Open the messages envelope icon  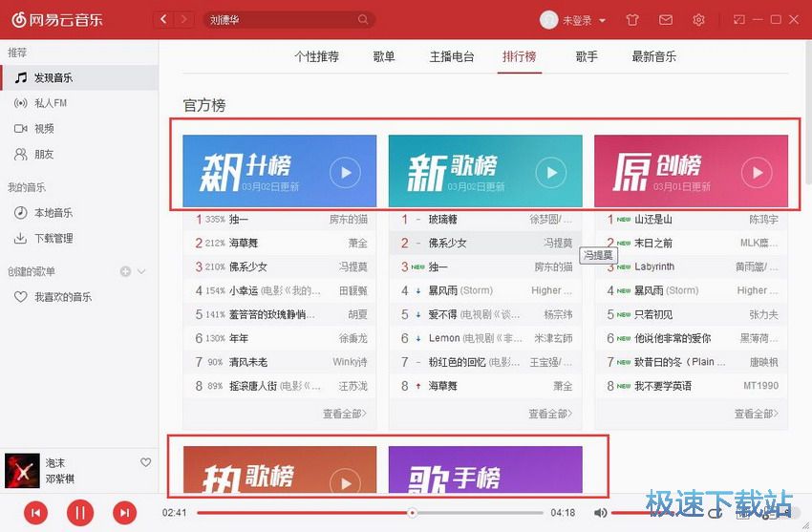pyautogui.click(x=666, y=20)
